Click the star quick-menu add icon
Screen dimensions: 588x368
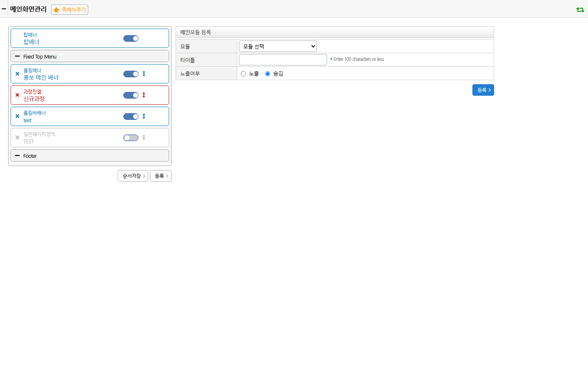pyautogui.click(x=56, y=10)
